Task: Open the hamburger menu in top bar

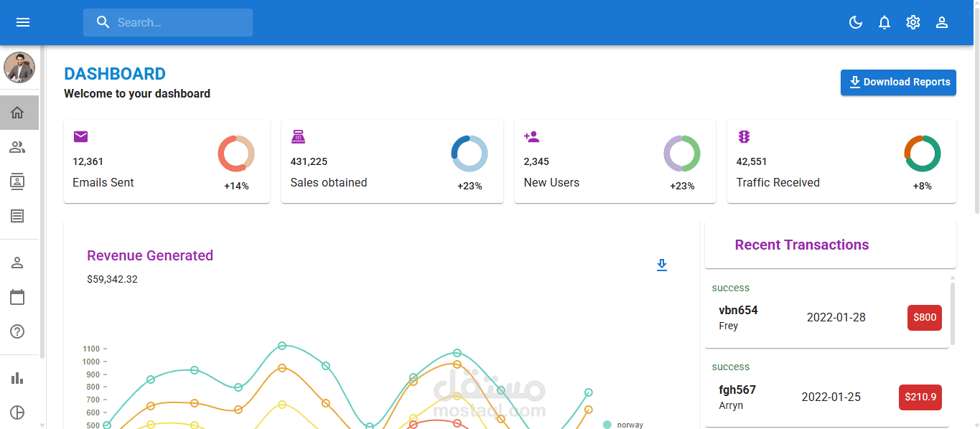Action: coord(23,22)
